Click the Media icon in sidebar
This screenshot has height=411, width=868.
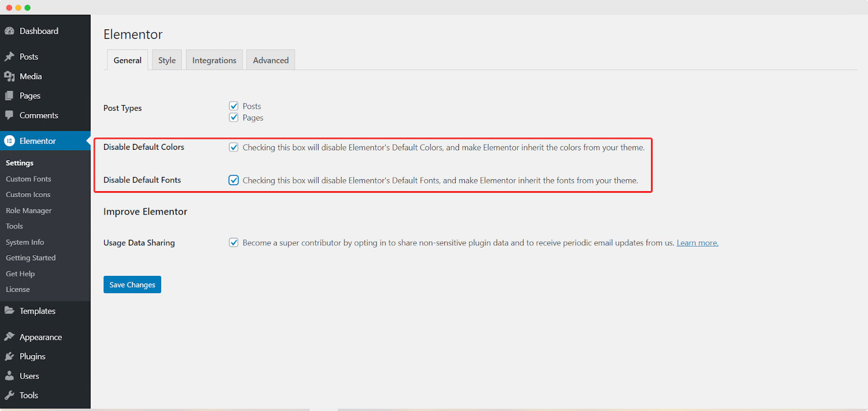tap(9, 77)
